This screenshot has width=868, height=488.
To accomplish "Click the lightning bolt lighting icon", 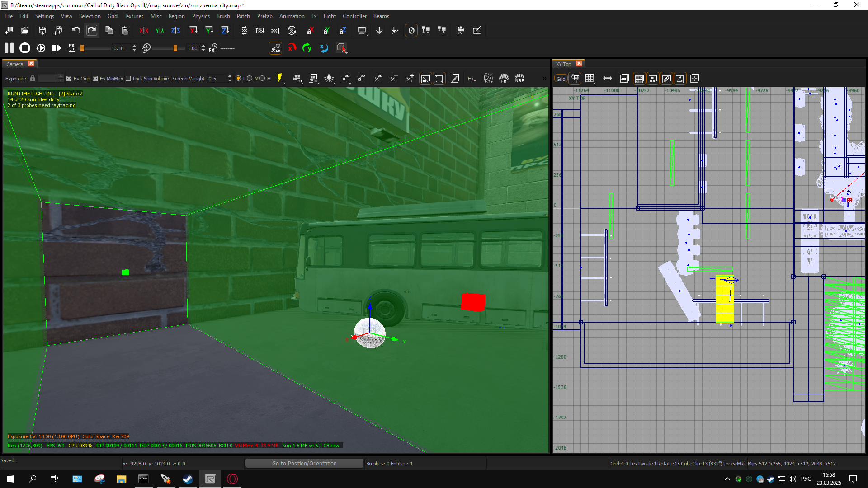I will pyautogui.click(x=280, y=78).
